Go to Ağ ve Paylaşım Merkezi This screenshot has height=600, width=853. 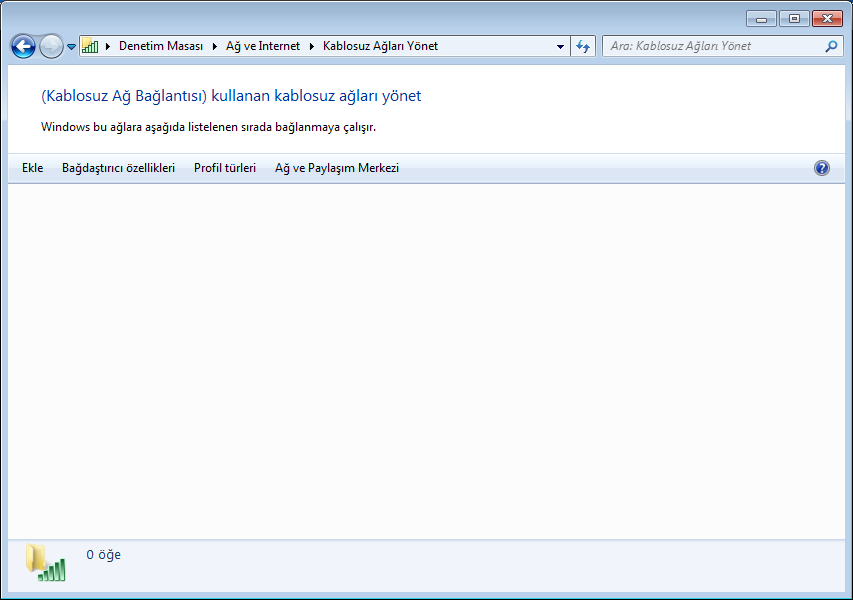(337, 168)
